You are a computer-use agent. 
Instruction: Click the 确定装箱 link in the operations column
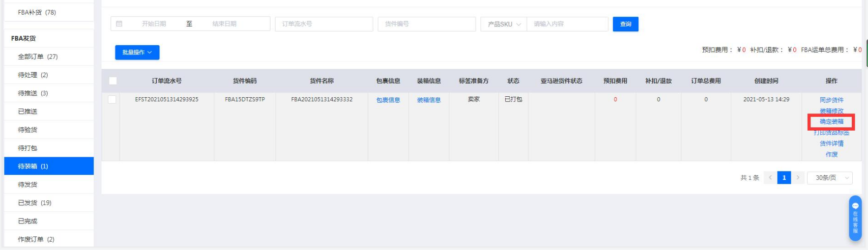(831, 122)
